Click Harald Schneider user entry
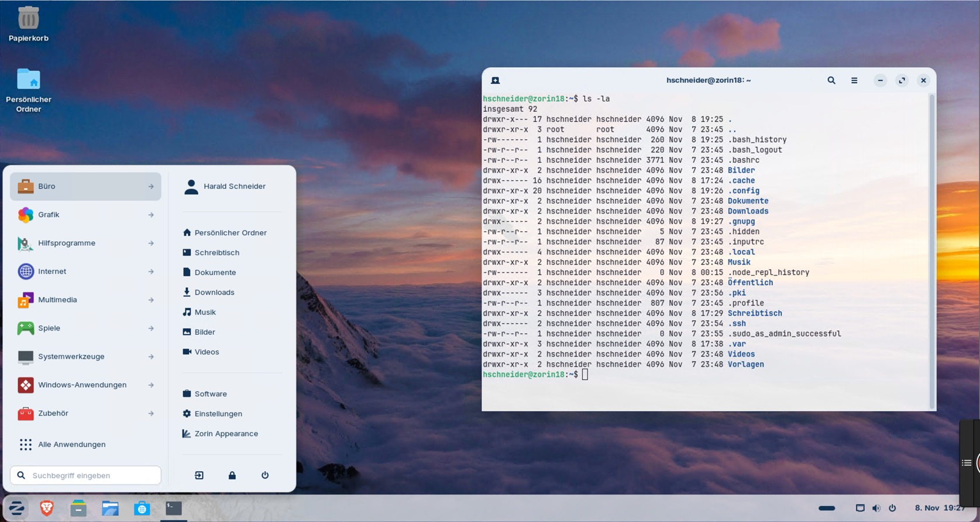980x522 pixels. coord(225,187)
